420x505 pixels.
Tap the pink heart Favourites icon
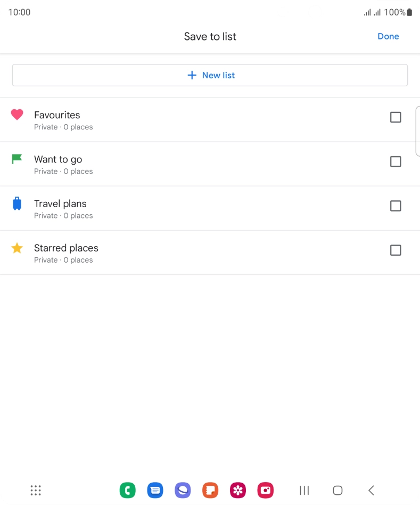tap(17, 115)
